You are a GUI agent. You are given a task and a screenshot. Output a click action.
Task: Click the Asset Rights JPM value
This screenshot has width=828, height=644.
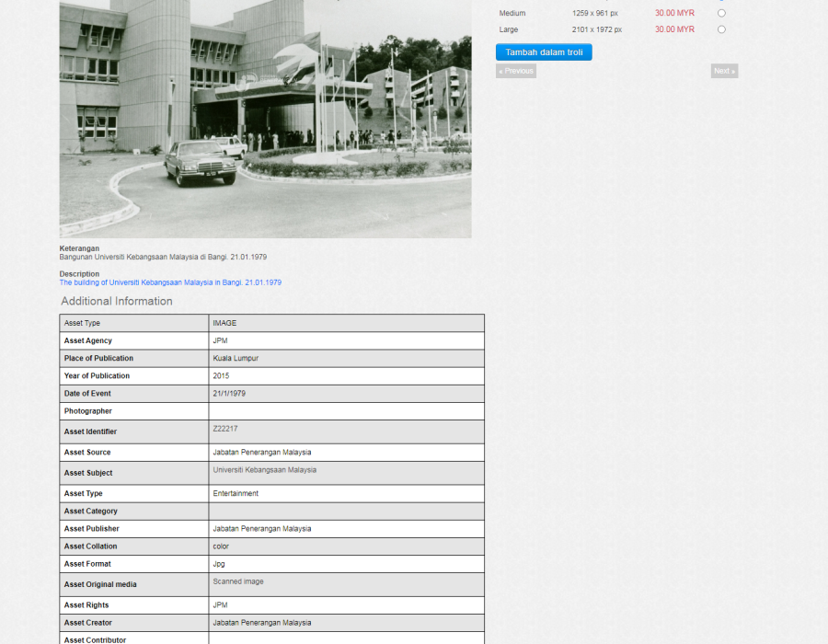click(x=220, y=605)
